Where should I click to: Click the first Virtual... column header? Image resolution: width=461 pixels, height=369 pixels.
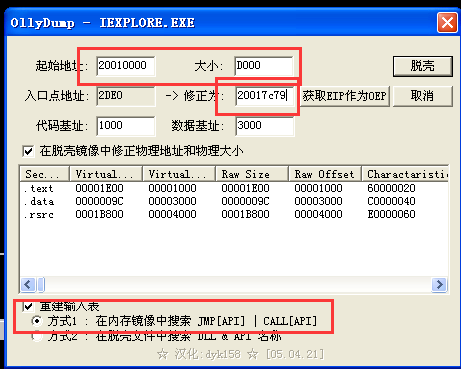[x=106, y=174]
